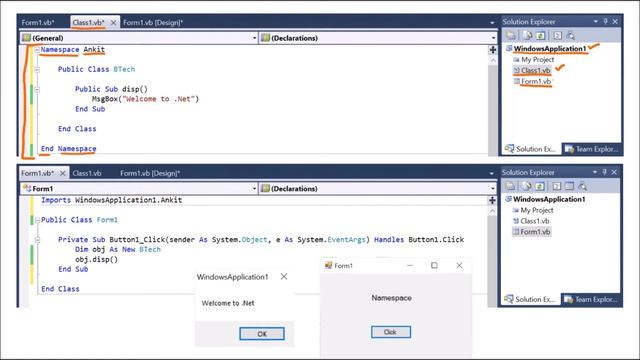Open View Class Diagram in lower Solution Explorer

click(582, 186)
